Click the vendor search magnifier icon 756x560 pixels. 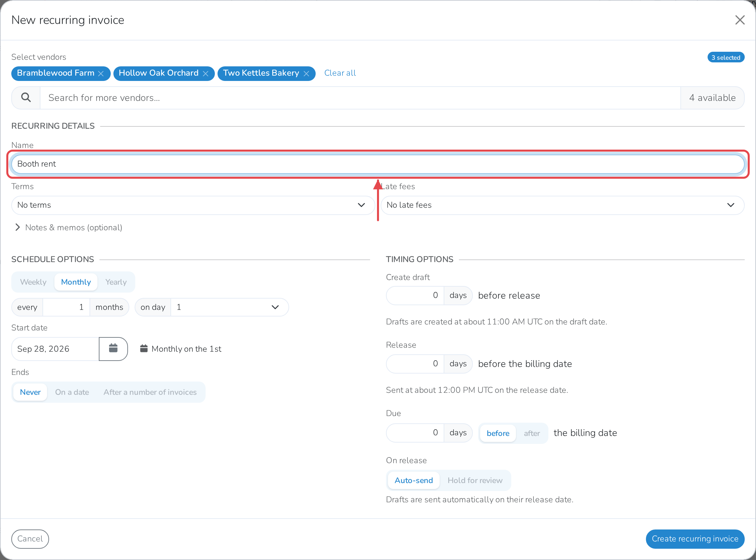pos(26,98)
